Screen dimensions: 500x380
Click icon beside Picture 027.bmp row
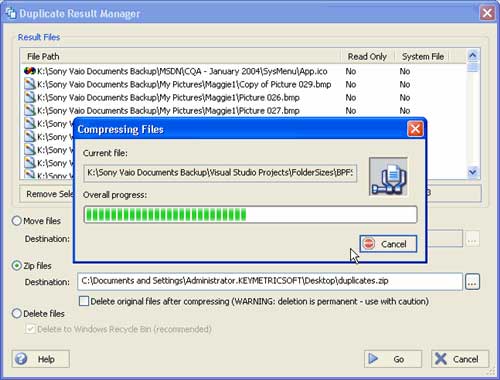[30, 110]
